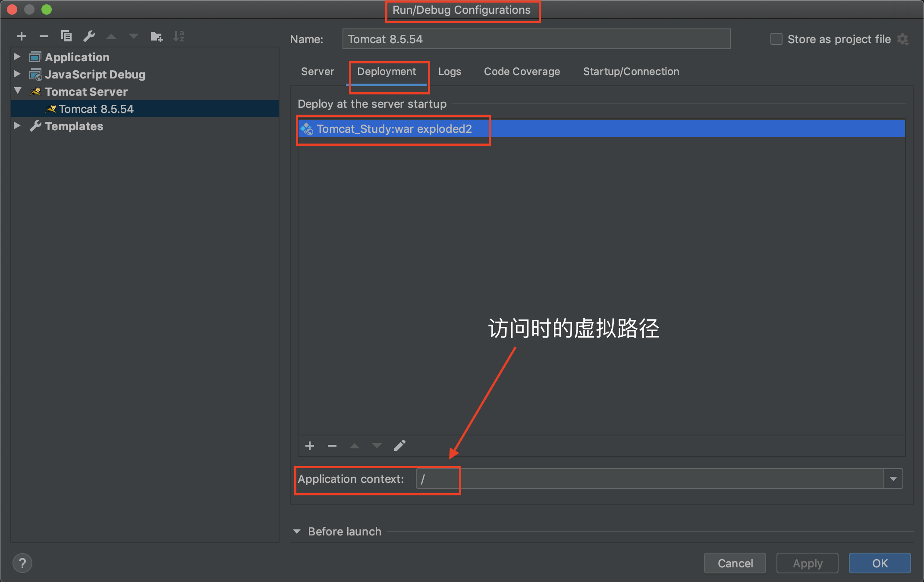The height and width of the screenshot is (582, 924).
Task: Enable Store as project file checkbox
Action: click(x=776, y=39)
